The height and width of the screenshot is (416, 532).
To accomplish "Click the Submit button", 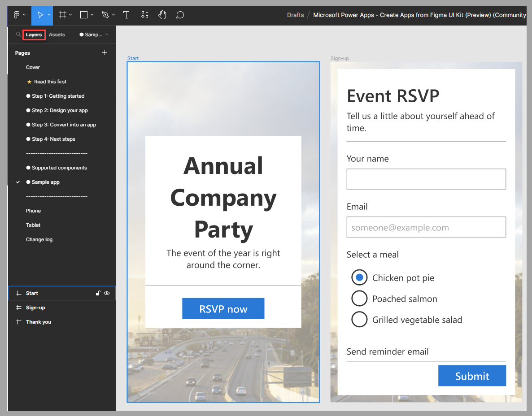I will [x=472, y=376].
